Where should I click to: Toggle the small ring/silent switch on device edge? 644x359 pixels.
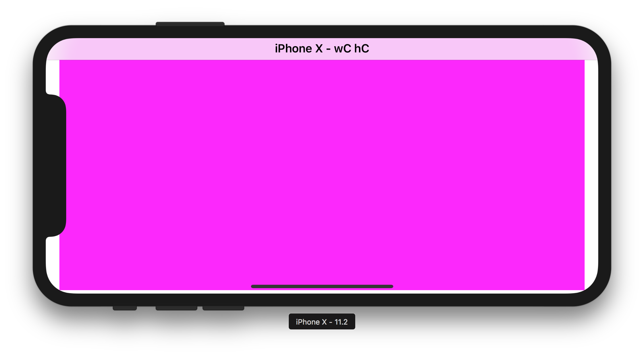tap(124, 308)
